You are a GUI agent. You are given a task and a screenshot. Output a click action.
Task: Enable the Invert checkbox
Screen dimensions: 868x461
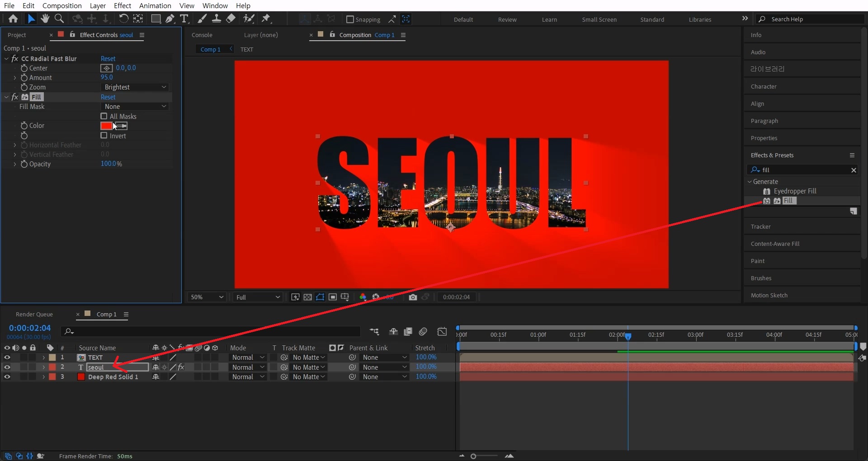104,136
